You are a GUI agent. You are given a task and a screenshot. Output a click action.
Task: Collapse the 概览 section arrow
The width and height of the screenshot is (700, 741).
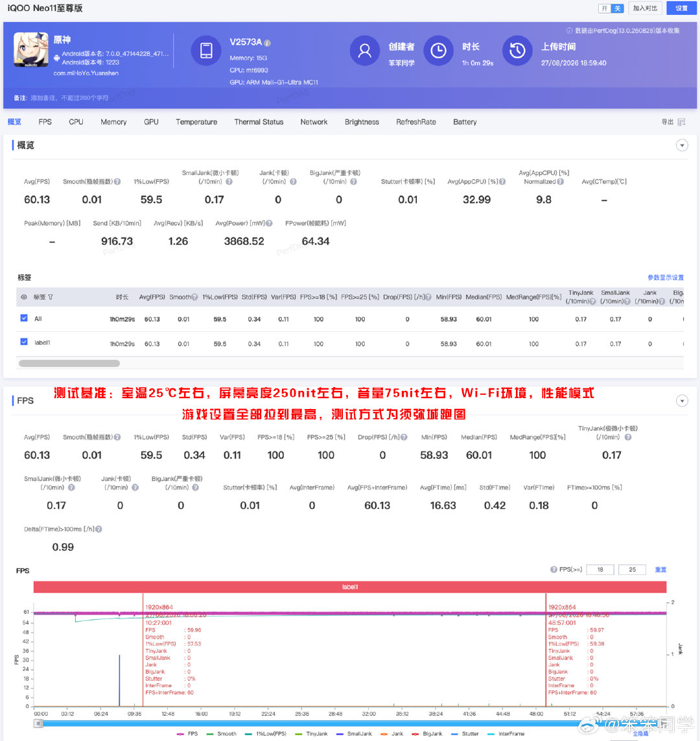click(x=682, y=146)
